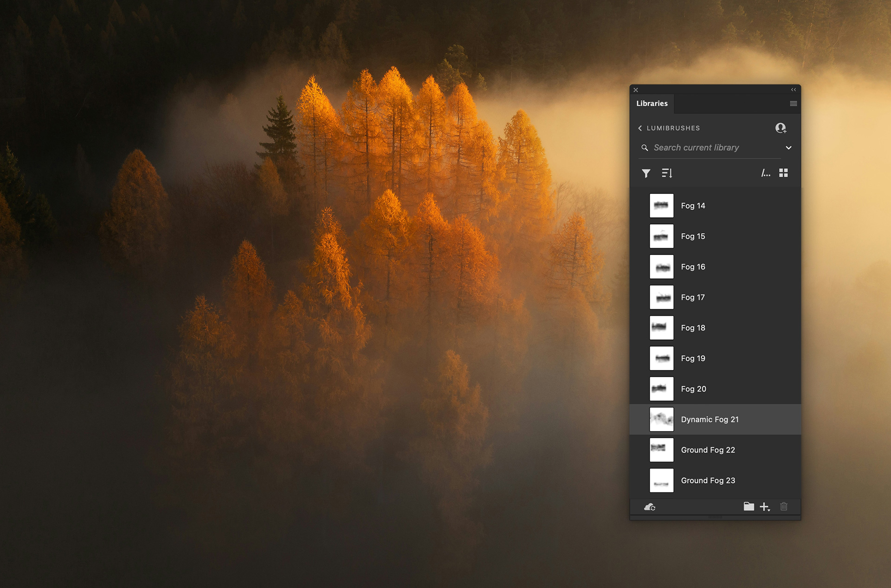
Task: Click the cloud sync status icon
Action: [650, 507]
